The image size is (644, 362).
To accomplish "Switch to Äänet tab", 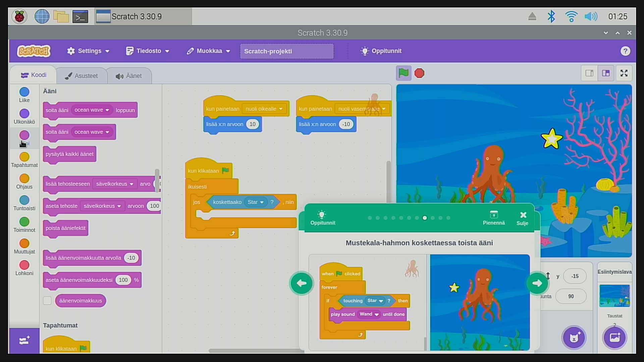I will coord(129,76).
